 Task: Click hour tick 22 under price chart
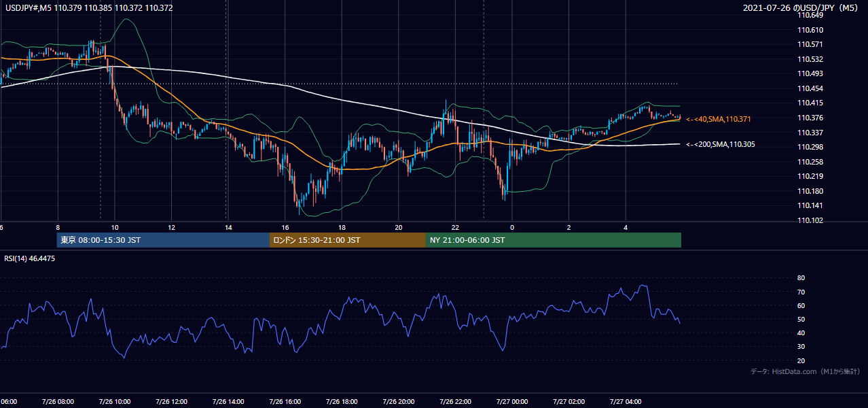pyautogui.click(x=456, y=228)
